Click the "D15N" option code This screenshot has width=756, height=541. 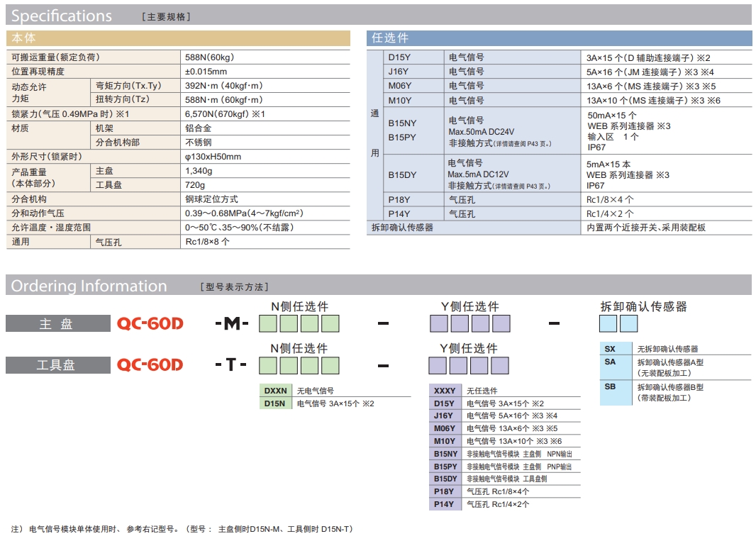pyautogui.click(x=274, y=403)
